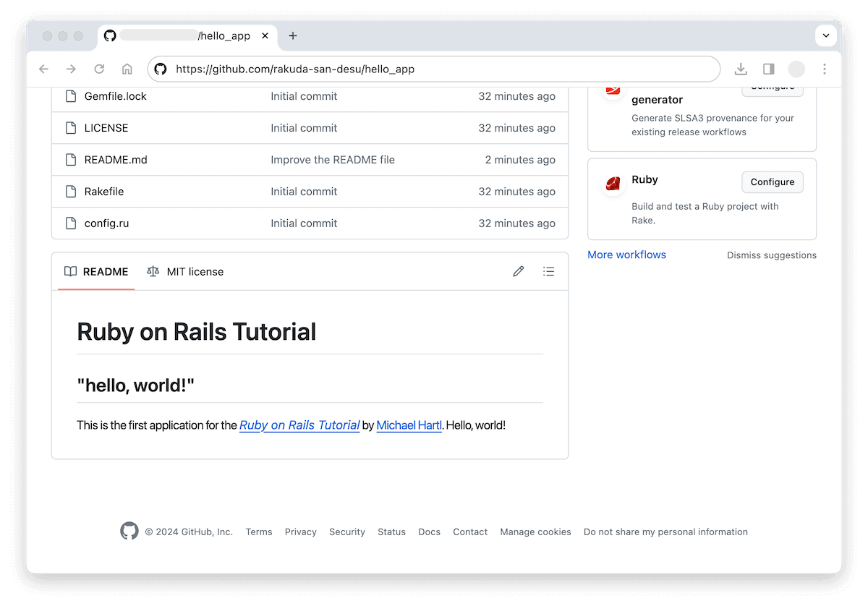868x606 pixels.
Task: Click the "hello, world!" subheading
Action: click(136, 385)
